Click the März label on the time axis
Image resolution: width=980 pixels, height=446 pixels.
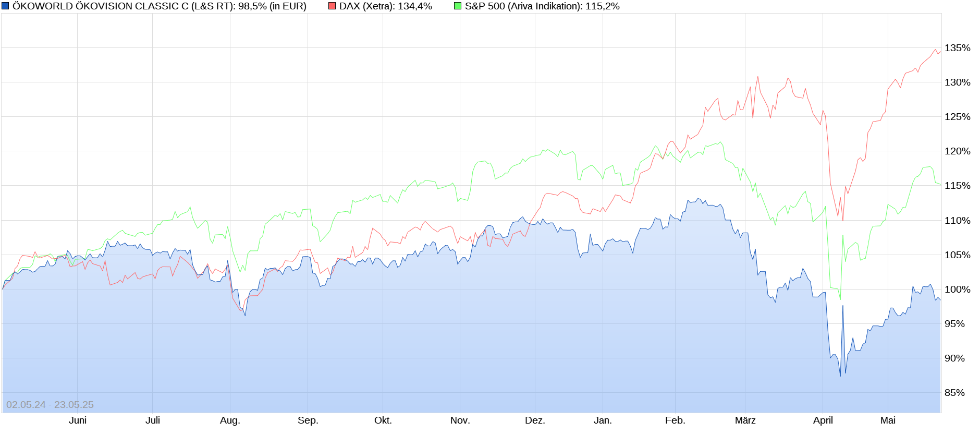point(745,420)
